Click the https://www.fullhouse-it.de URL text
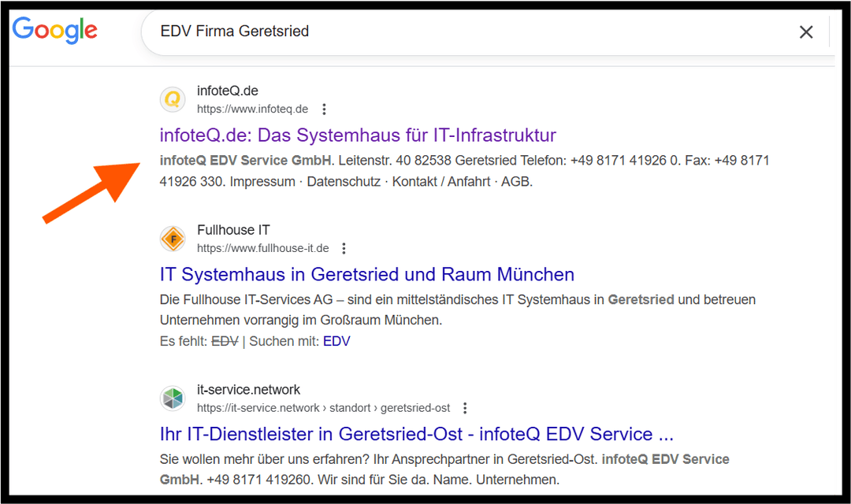Image resolution: width=851 pixels, height=504 pixels. point(262,247)
